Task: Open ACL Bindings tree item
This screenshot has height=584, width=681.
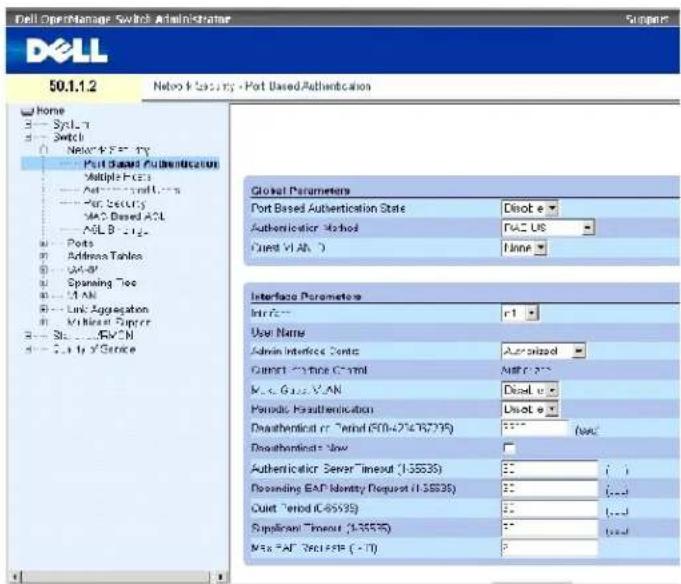Action: (x=116, y=230)
